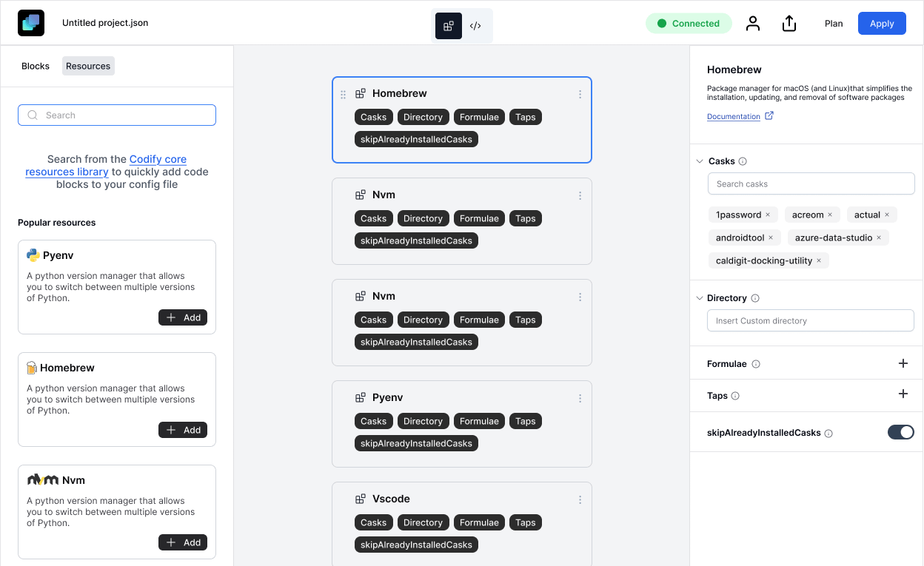Add the Pyenv resource

[183, 317]
